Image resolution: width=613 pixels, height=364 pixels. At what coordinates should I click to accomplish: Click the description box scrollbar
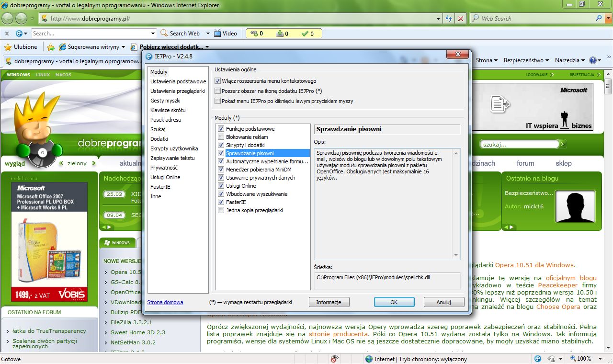[456, 204]
